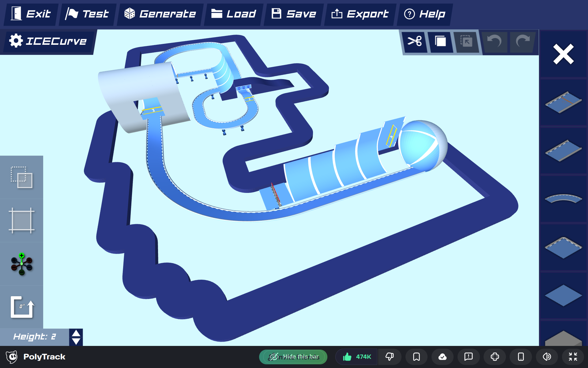Select the scissors cut tool

pos(415,41)
